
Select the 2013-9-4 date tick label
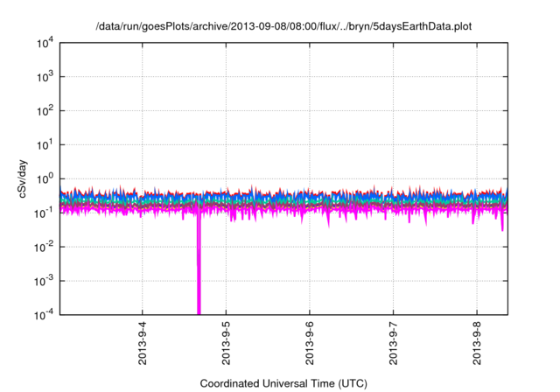click(x=142, y=343)
